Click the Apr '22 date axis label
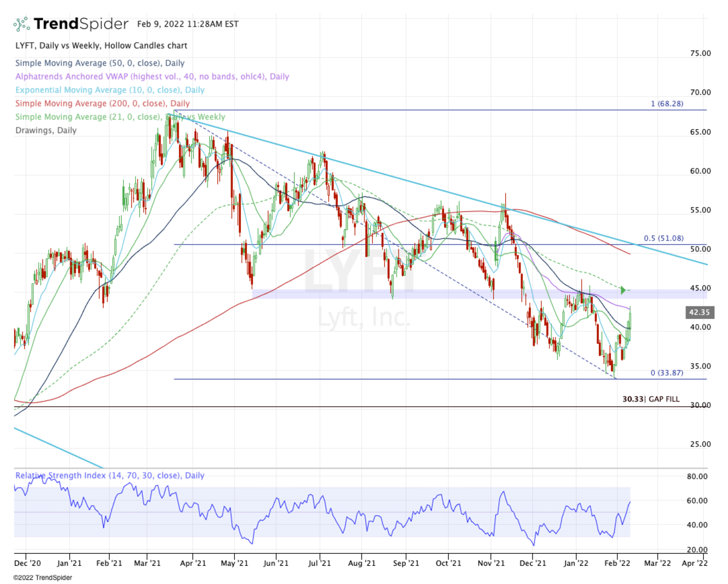This screenshot has width=728, height=584. (x=695, y=563)
